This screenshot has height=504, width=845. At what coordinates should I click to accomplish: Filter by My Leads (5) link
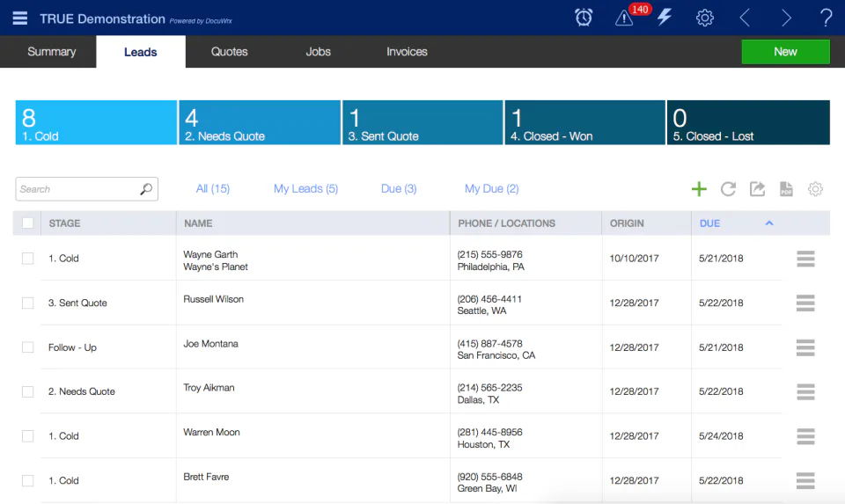[x=305, y=188]
